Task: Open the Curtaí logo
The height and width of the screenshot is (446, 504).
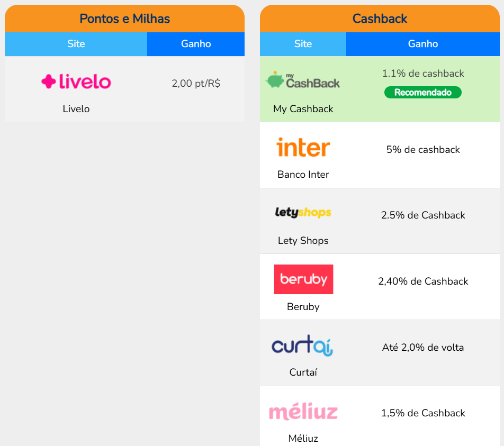Action: 303,345
